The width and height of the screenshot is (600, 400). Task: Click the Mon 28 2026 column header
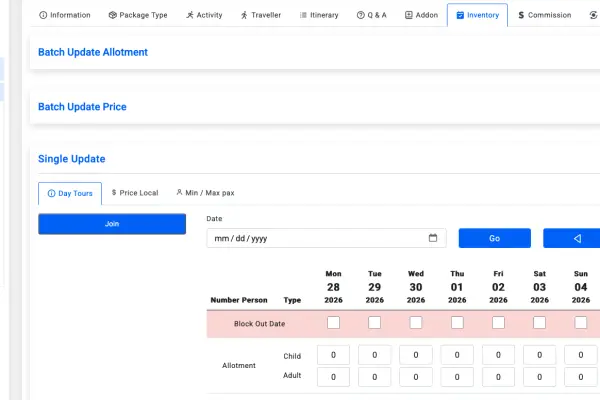pos(333,287)
